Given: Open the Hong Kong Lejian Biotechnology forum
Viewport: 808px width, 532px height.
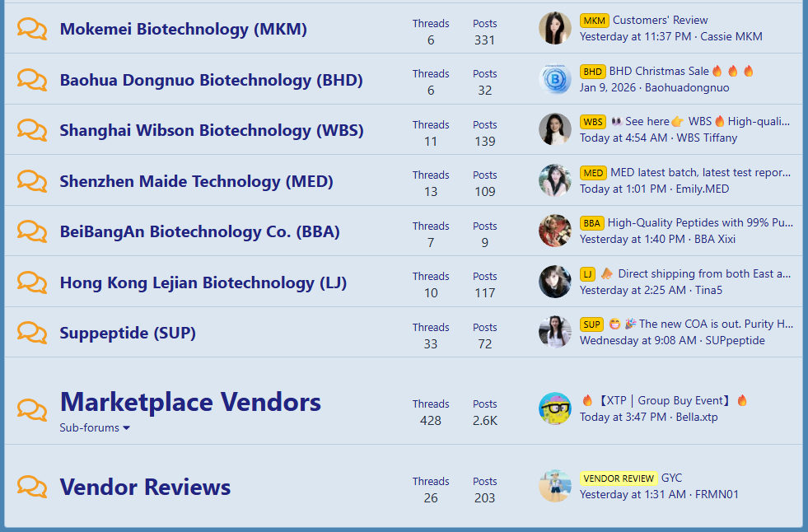Looking at the screenshot, I should pyautogui.click(x=203, y=282).
